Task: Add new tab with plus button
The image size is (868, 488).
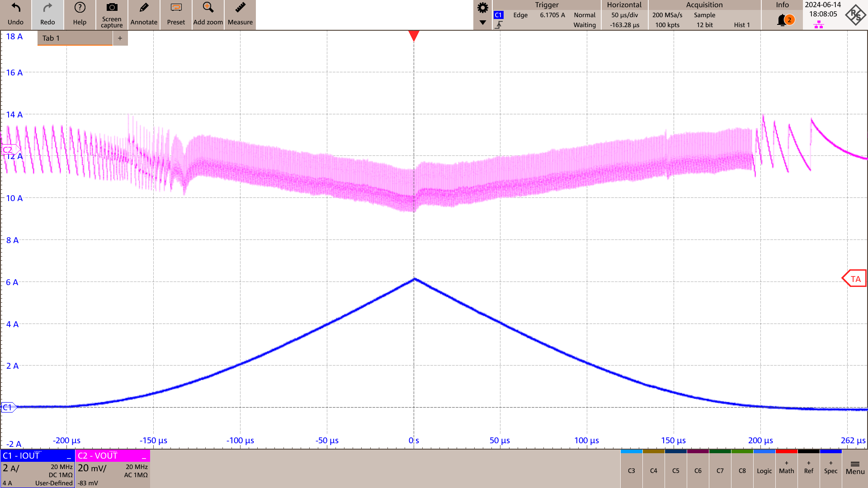Action: pyautogui.click(x=120, y=38)
